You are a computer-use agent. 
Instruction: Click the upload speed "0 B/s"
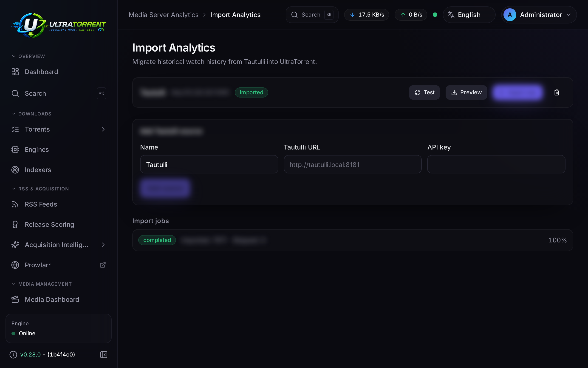tap(411, 15)
